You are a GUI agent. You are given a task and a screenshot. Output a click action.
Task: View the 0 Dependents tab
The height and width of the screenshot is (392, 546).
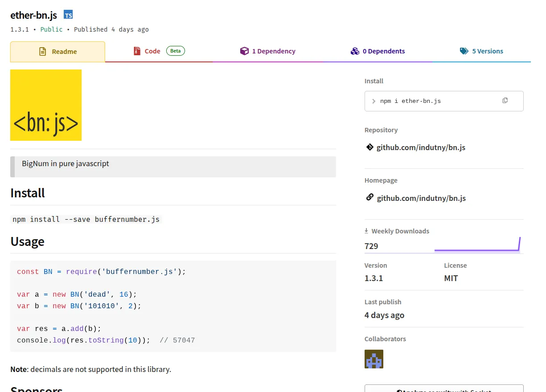(x=378, y=51)
